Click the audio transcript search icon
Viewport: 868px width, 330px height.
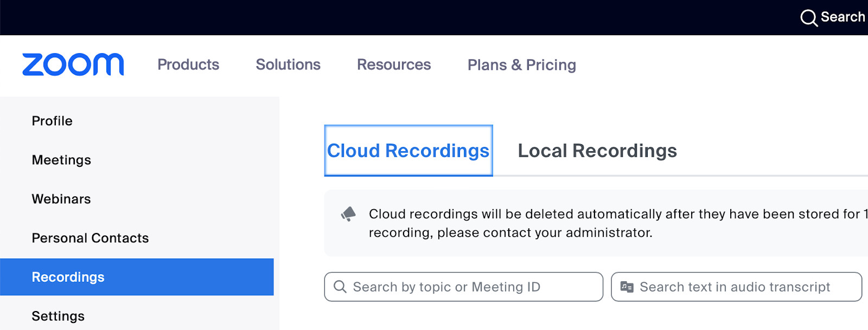(627, 287)
